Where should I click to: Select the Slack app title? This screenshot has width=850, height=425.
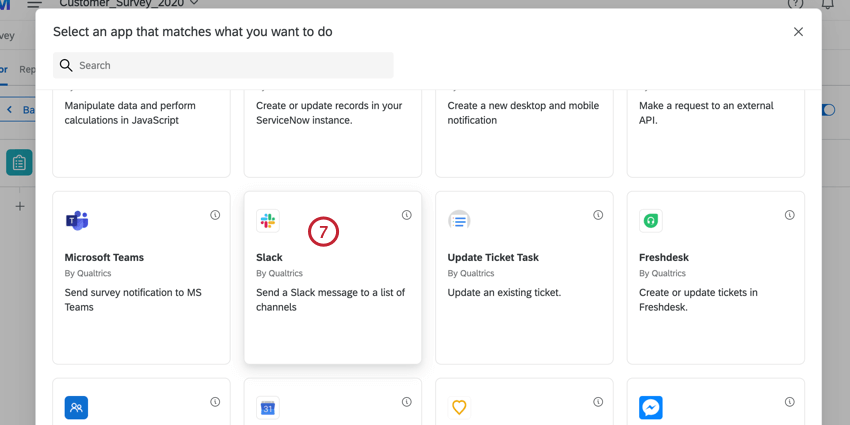point(269,257)
